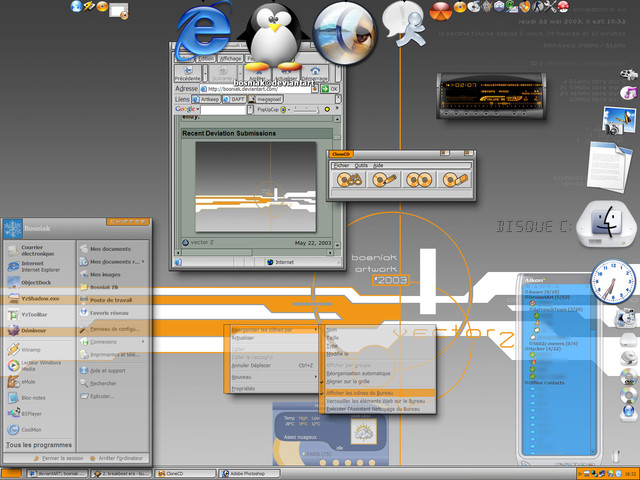Toggle Aligner sur la grille option

pos(348,381)
